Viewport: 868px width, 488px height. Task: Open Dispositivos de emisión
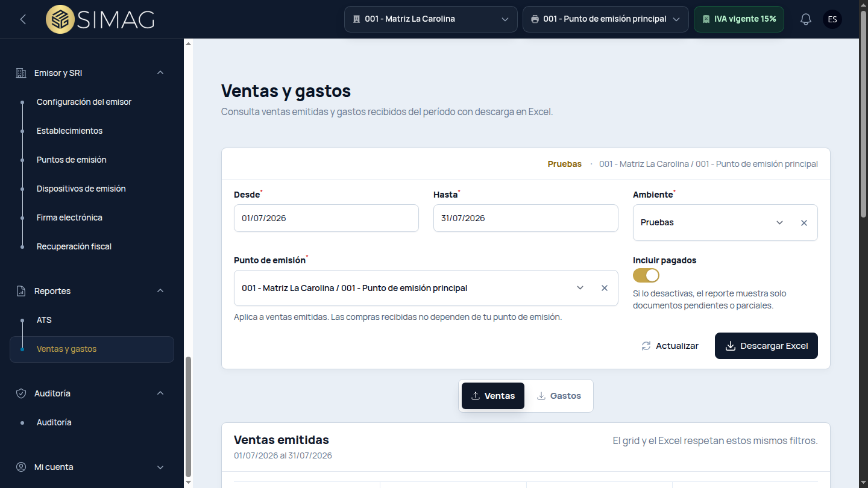81,189
